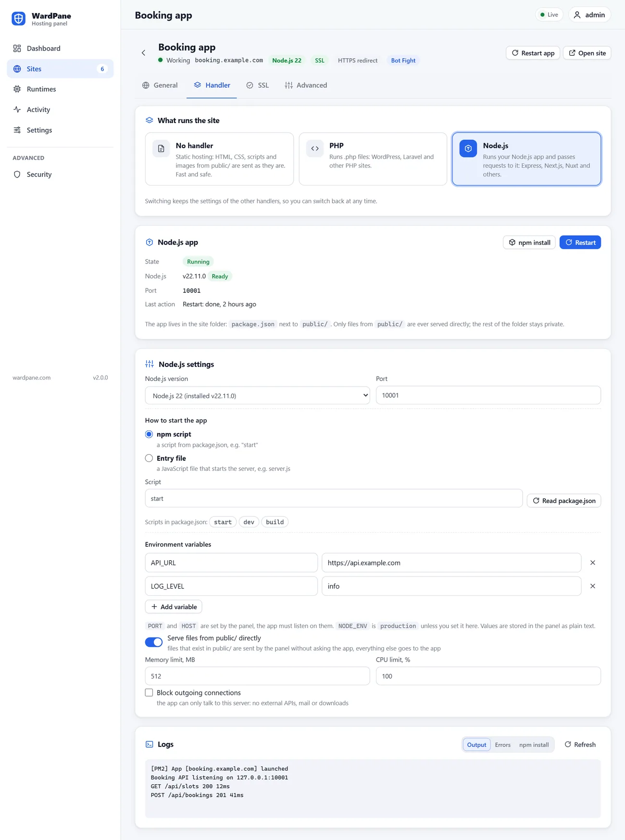This screenshot has width=625, height=840.
Task: Click the admin user button
Action: (x=589, y=15)
